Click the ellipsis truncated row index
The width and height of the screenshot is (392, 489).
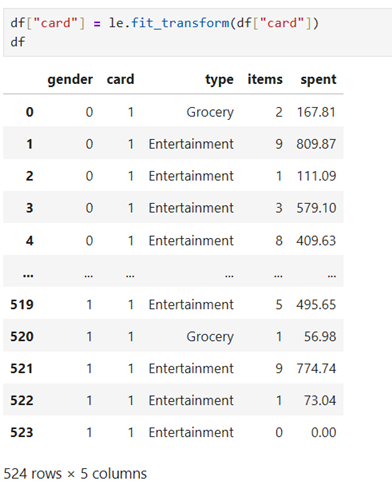point(28,275)
